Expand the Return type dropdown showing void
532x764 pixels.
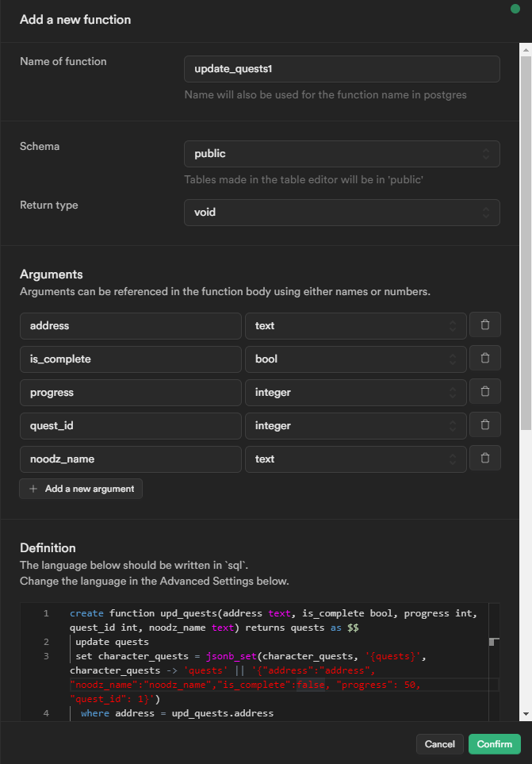(342, 213)
